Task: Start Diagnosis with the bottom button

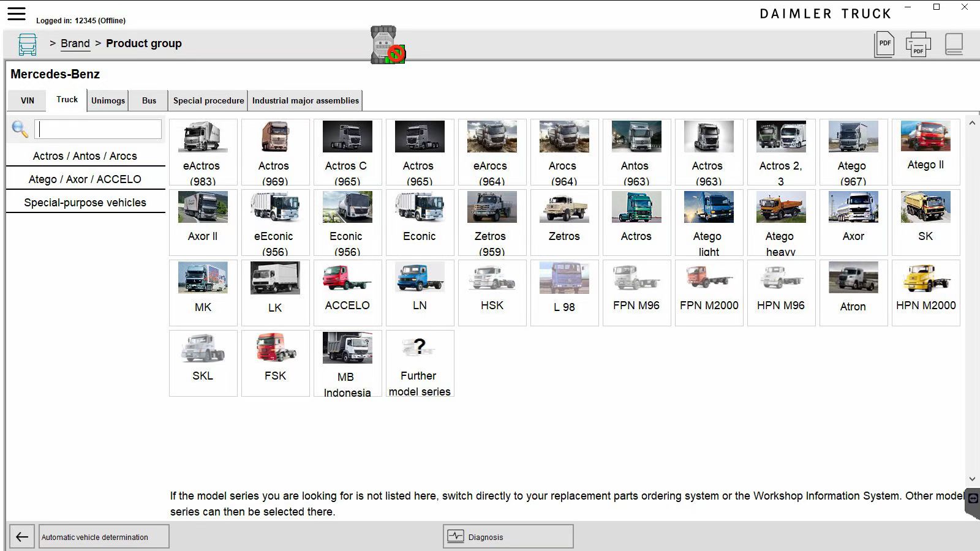Action: click(508, 537)
